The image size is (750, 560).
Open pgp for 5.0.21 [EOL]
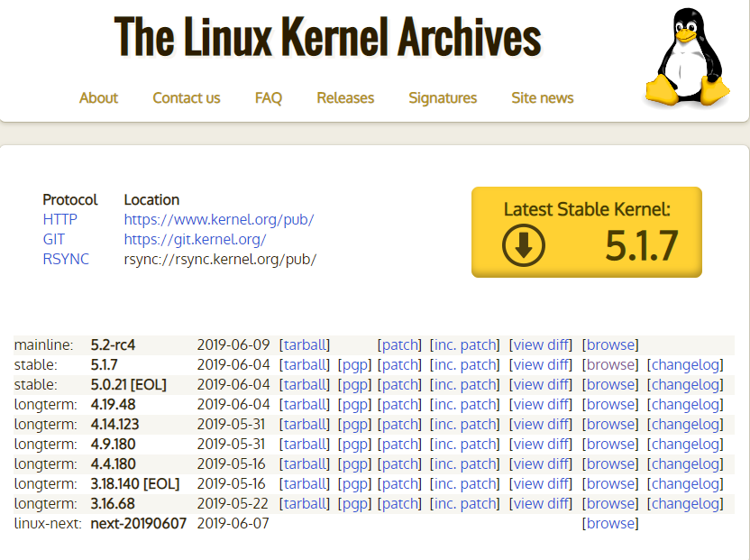pos(354,384)
